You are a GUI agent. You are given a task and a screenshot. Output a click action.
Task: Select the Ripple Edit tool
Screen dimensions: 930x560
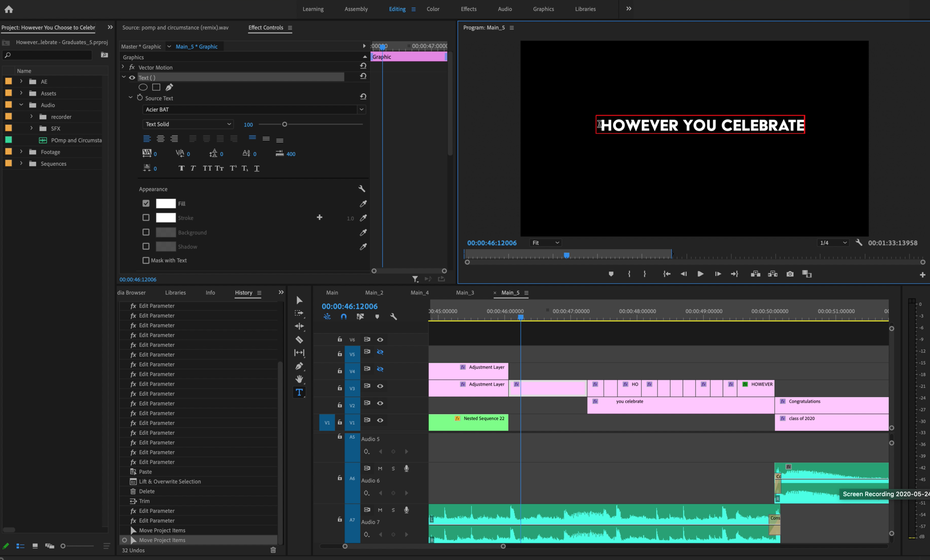click(299, 326)
